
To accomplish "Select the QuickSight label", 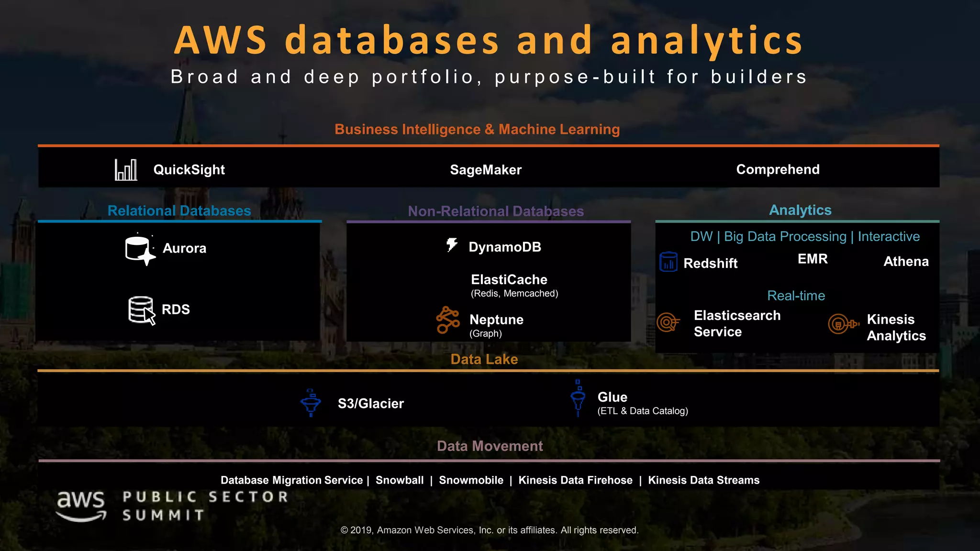I will click(x=189, y=170).
